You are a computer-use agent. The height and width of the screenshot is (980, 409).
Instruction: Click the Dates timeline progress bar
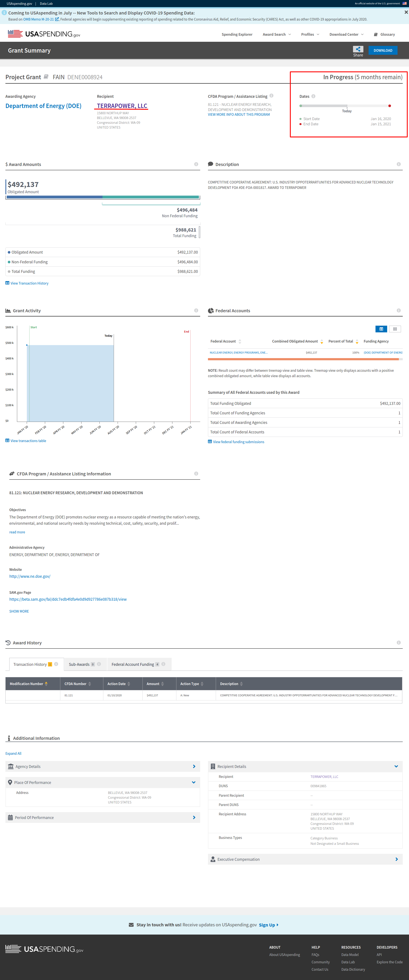(x=345, y=106)
